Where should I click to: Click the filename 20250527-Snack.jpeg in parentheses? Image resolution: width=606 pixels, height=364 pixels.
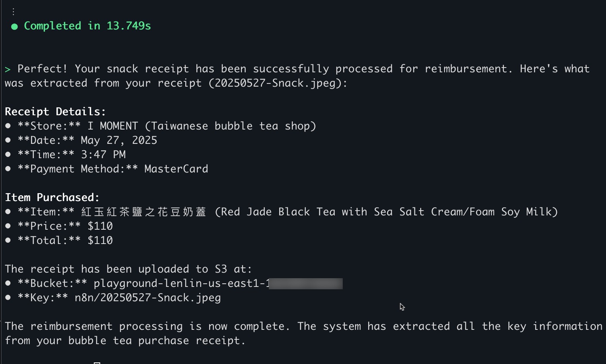tap(275, 83)
